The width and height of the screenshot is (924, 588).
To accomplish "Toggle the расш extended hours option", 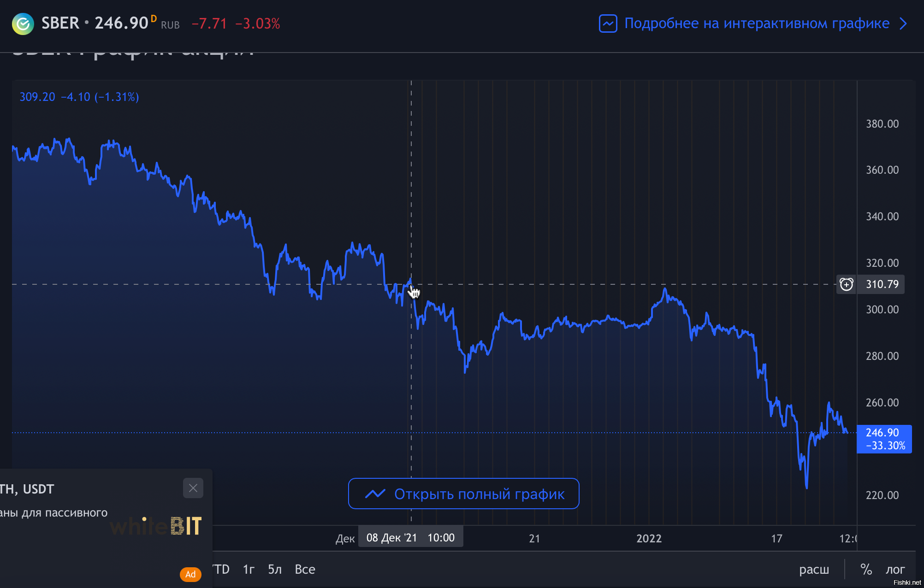I will pyautogui.click(x=814, y=570).
